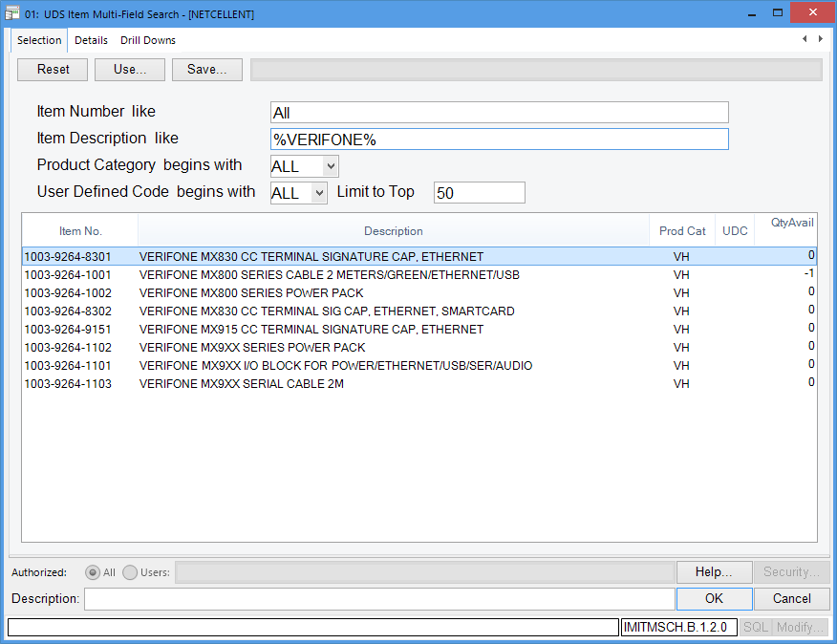This screenshot has height=644, width=837.
Task: Click description VERIFONE MX800 SERIES POWER PACK
Action: coord(251,292)
